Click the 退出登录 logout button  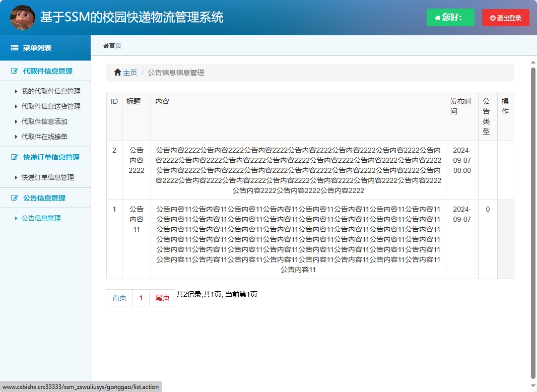[506, 17]
